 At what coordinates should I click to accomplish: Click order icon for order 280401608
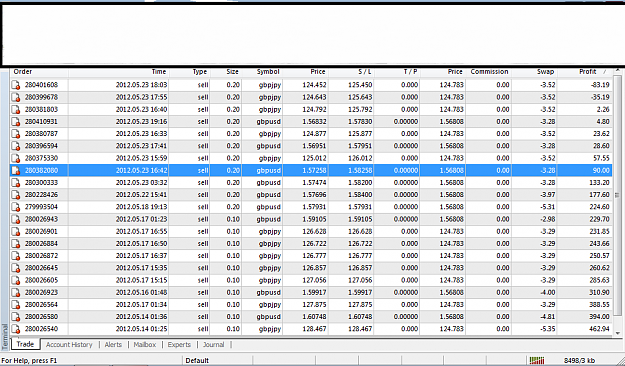[16, 85]
